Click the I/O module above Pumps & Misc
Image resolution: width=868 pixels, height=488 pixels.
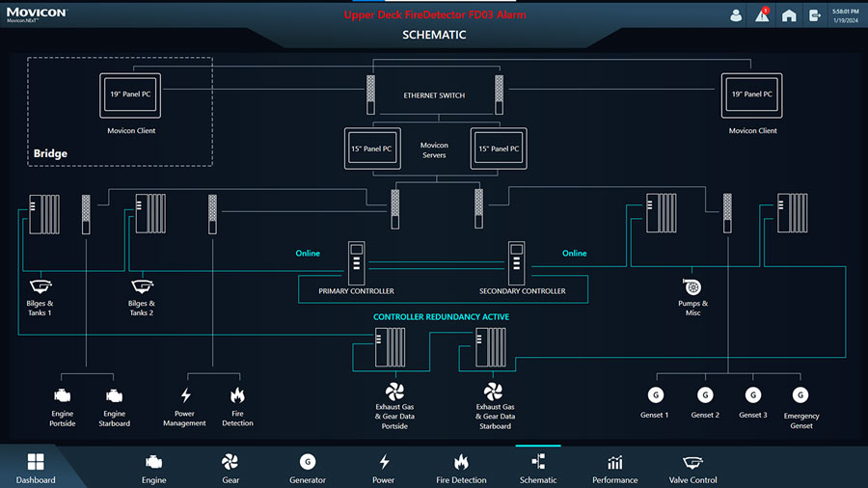click(x=661, y=213)
